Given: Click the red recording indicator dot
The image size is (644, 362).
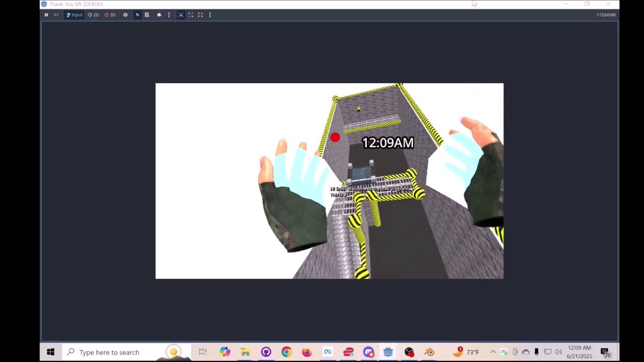Looking at the screenshot, I should [x=335, y=137].
